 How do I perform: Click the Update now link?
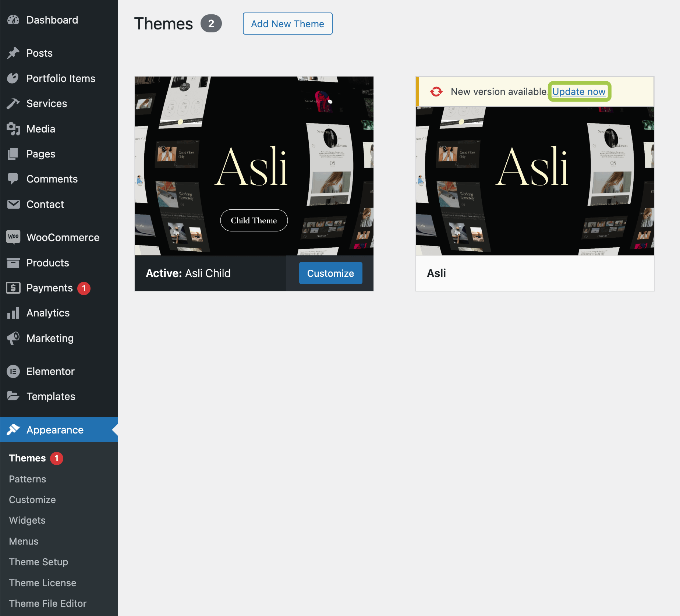click(579, 92)
